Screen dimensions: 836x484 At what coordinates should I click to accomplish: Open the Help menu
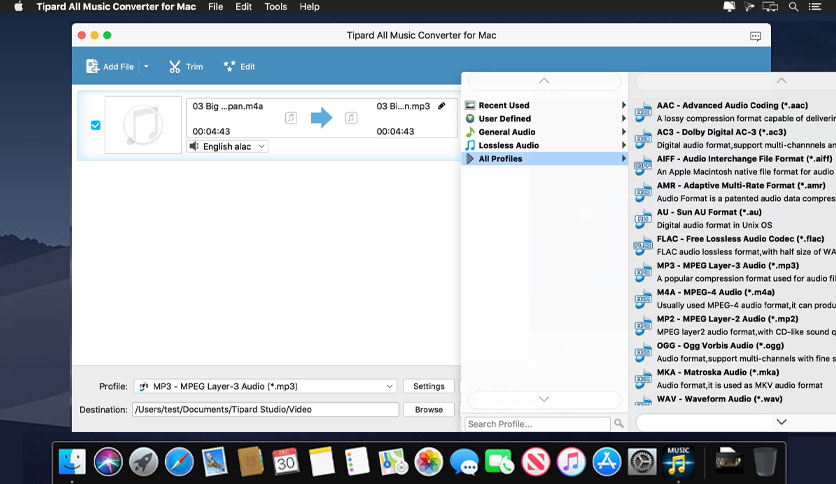(x=309, y=7)
